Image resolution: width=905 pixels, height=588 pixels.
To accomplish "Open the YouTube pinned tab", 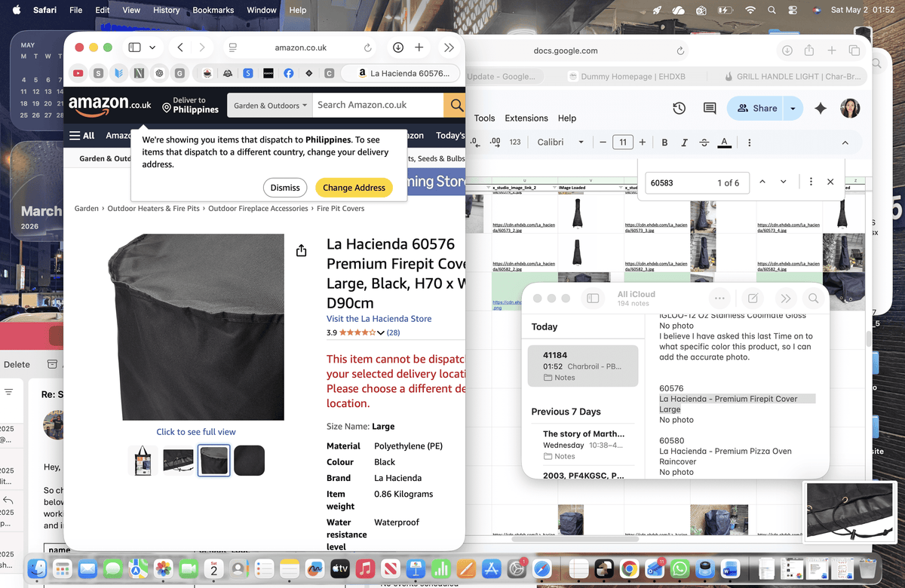I will click(78, 73).
